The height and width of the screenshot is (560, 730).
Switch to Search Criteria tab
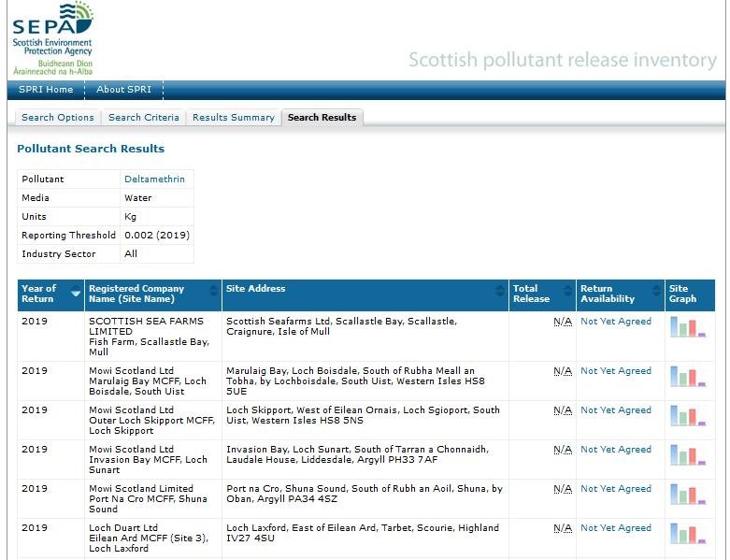tap(144, 117)
